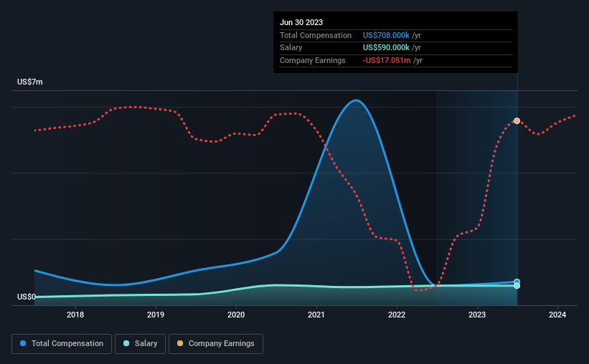The width and height of the screenshot is (589, 364).
Task: Click the 2023 x-axis label
Action: click(x=477, y=315)
